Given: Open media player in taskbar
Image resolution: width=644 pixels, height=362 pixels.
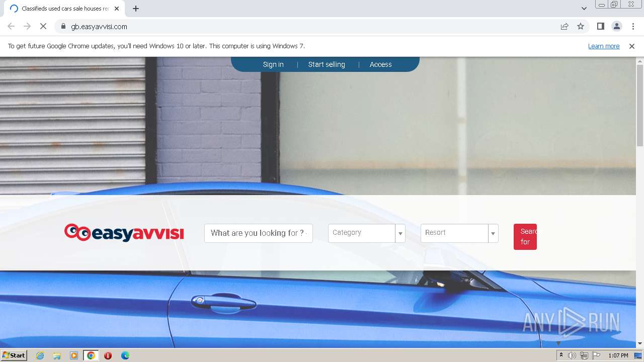Looking at the screenshot, I should 74,355.
